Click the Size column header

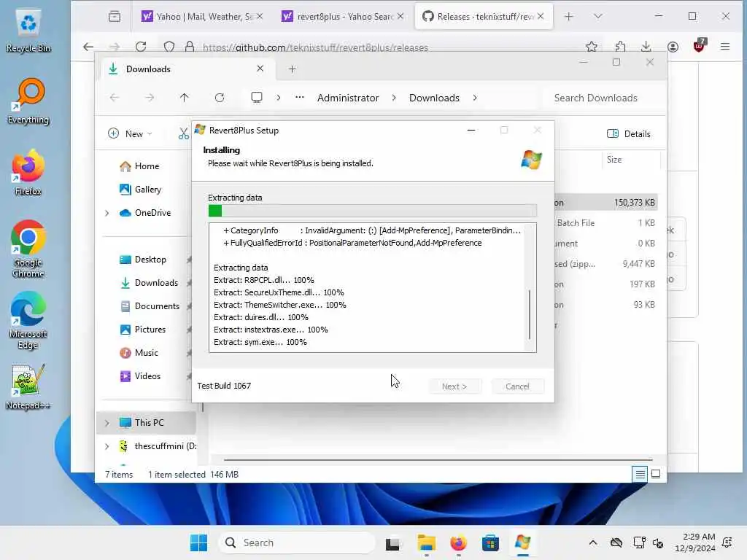pyautogui.click(x=631, y=160)
